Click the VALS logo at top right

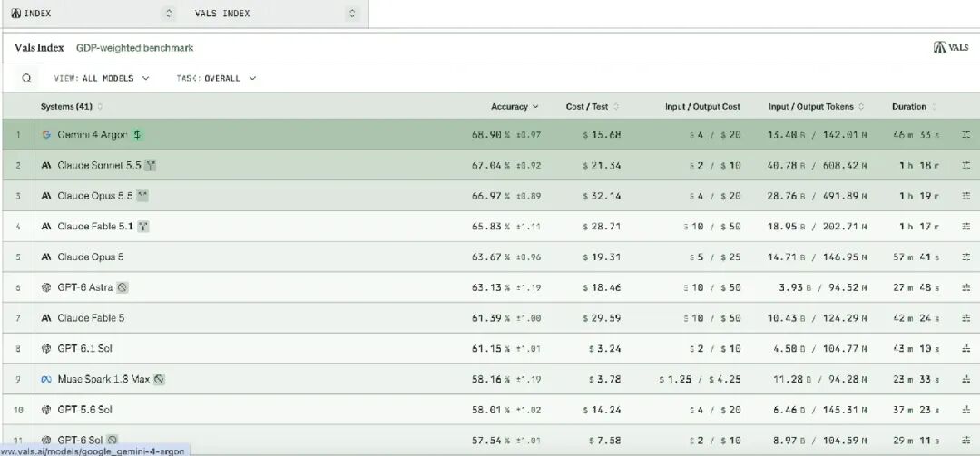tap(951, 47)
